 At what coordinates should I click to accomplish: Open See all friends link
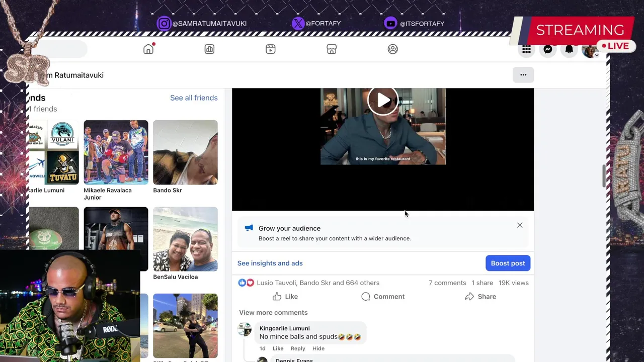pos(194,98)
